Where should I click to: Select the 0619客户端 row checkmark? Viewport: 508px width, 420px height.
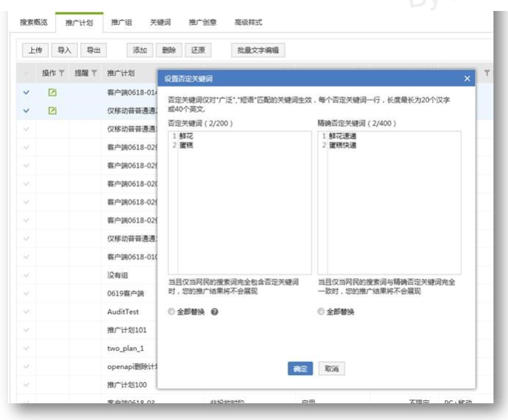coord(26,293)
